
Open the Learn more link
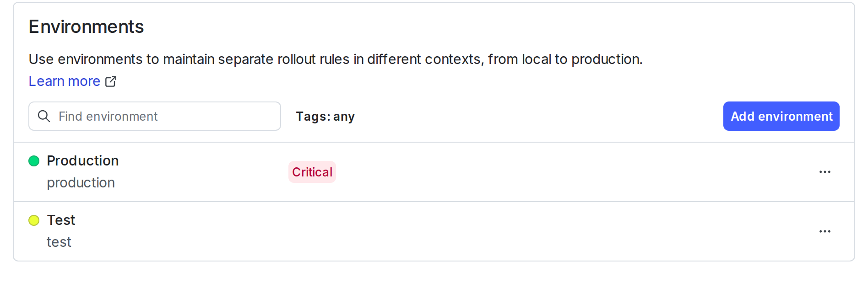(64, 81)
